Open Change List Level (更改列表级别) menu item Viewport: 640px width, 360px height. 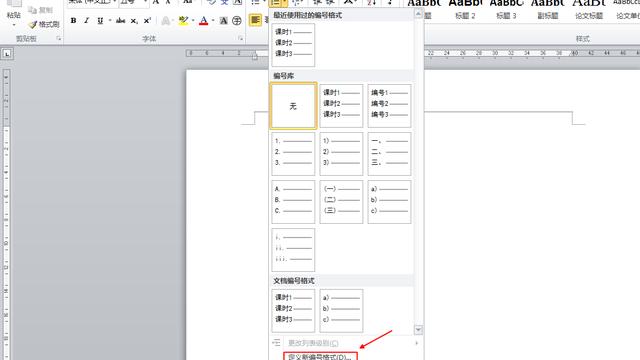point(346,343)
